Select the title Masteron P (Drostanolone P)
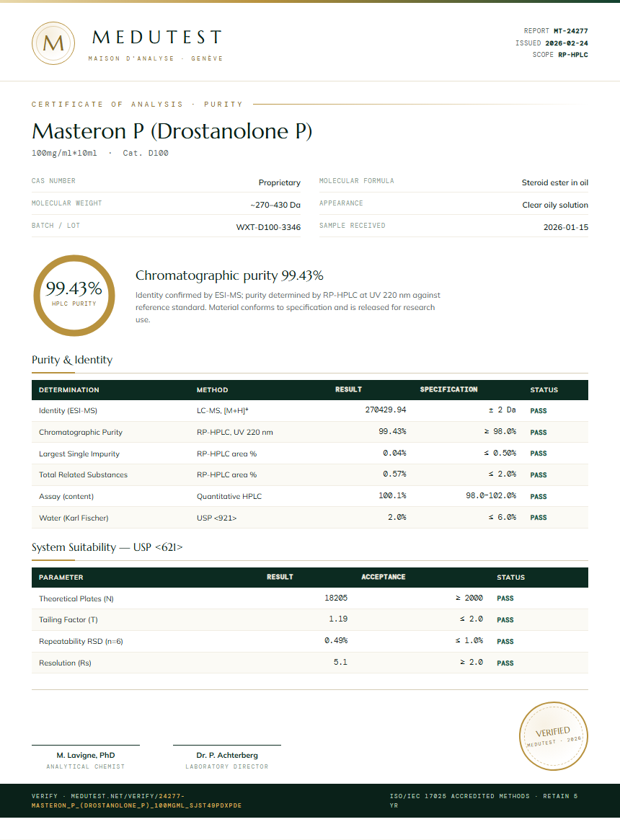This screenshot has width=620, height=840. click(x=172, y=131)
